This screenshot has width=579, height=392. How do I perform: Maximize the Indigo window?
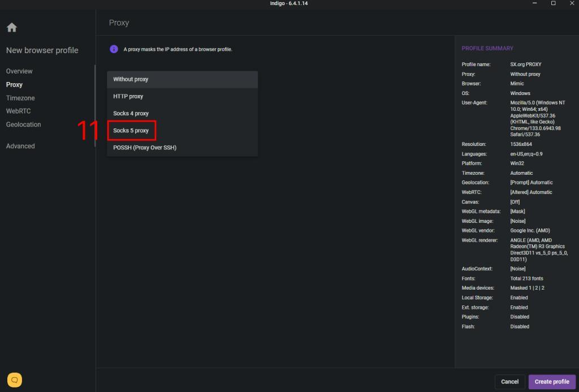[553, 3]
